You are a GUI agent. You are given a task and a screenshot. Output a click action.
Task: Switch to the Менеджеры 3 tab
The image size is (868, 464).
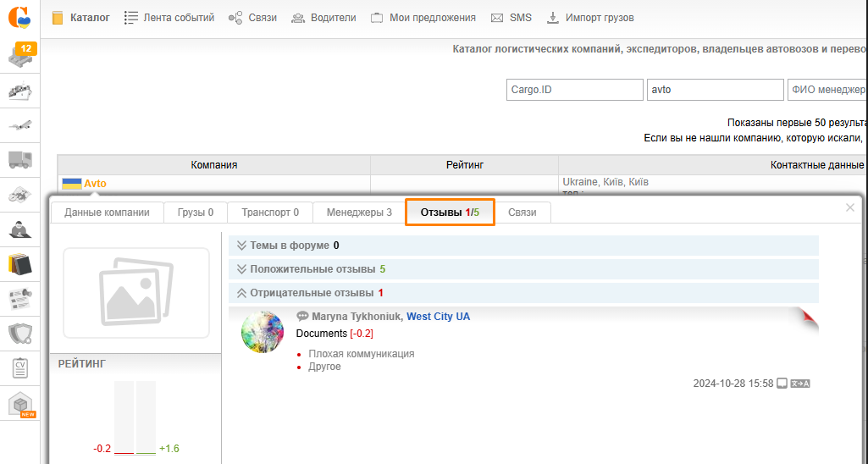(x=359, y=213)
